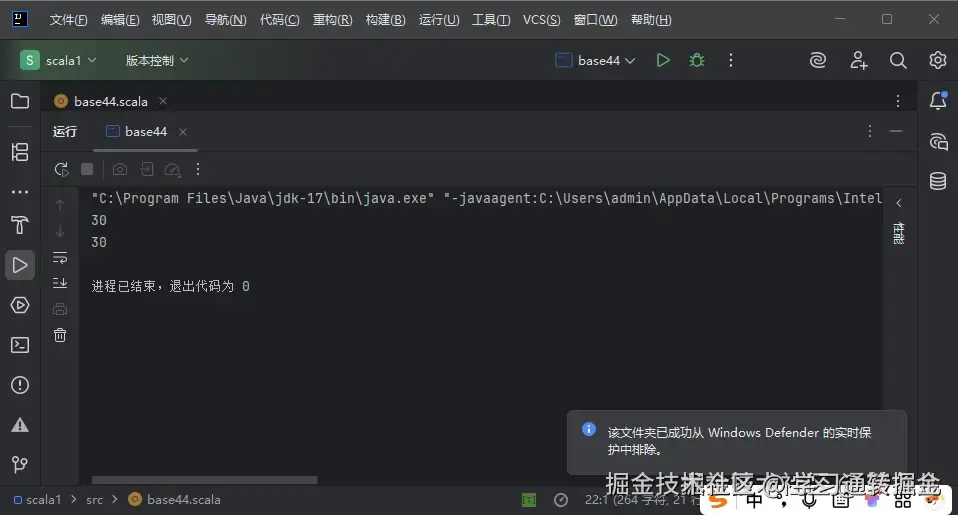Image resolution: width=958 pixels, height=515 pixels.
Task: Open the Terminal tool window
Action: pyautogui.click(x=20, y=345)
